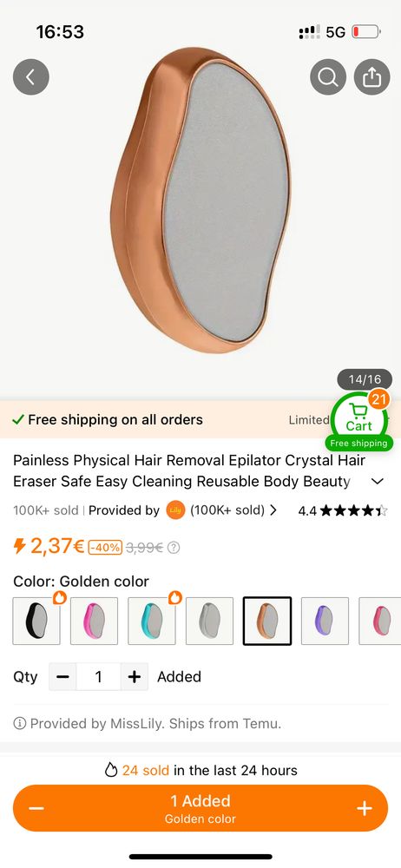Click the price info question mark icon

(174, 548)
